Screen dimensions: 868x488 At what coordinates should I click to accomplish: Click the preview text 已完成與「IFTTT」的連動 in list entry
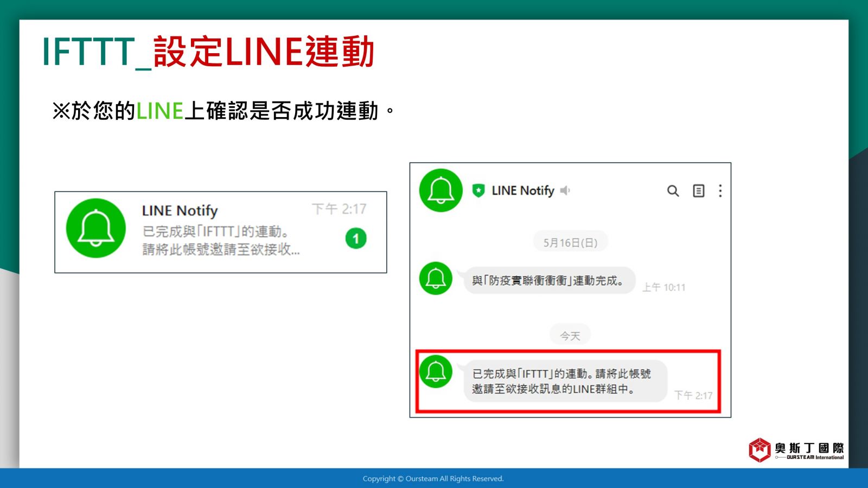click(x=215, y=232)
